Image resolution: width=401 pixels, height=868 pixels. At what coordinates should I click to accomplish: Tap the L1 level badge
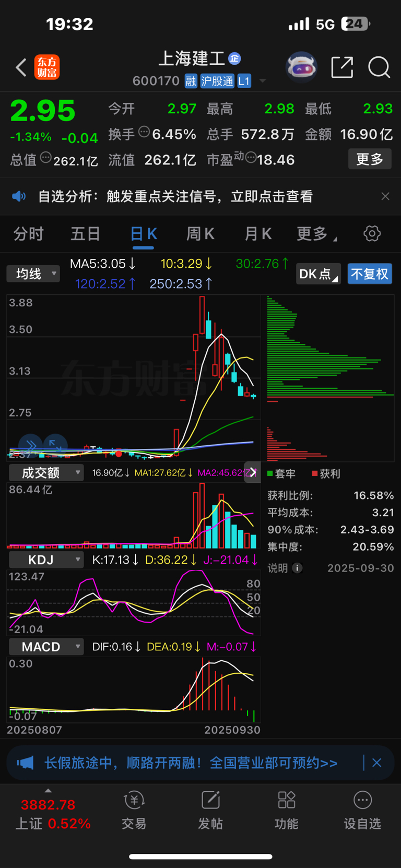coord(244,81)
